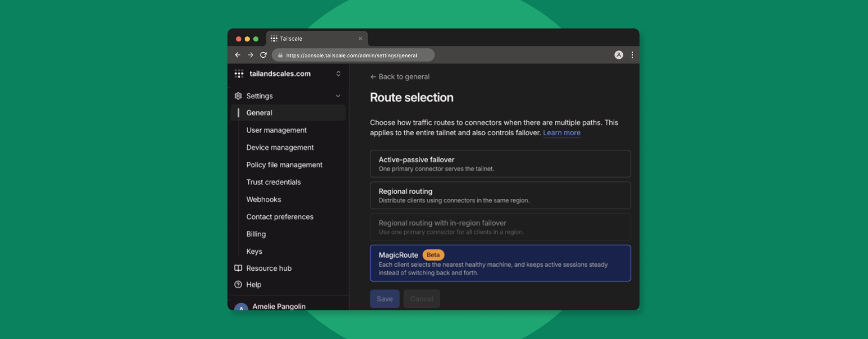Screen dimensions: 868x339
Task: Open Resource hub label in sidebar
Action: click(269, 268)
